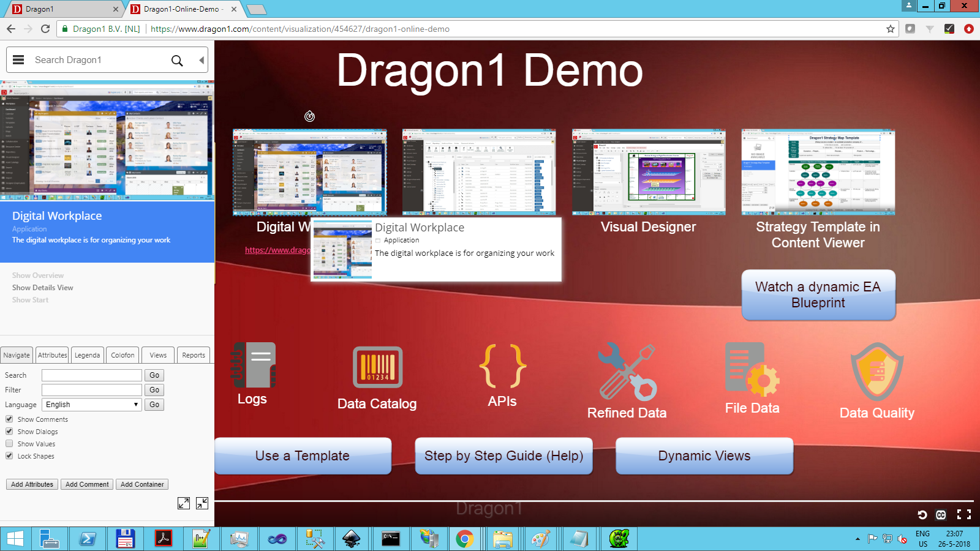
Task: Switch to the Views tab
Action: point(158,355)
